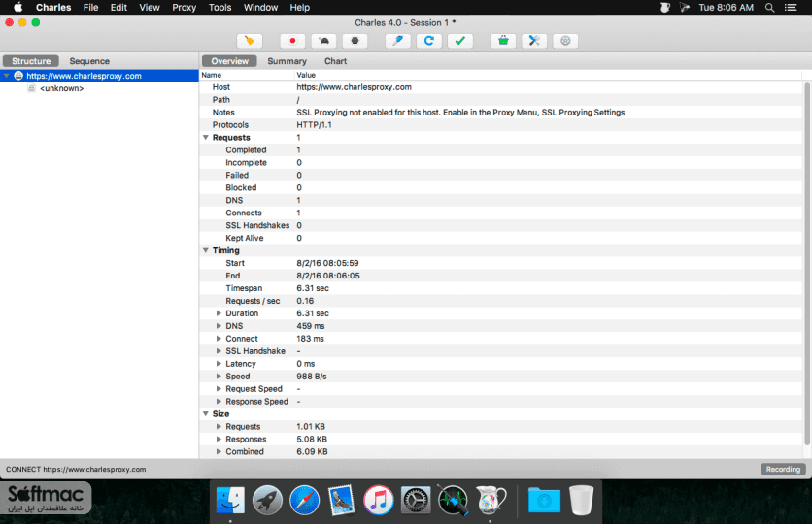This screenshot has height=524, width=812.
Task: Open the View menu
Action: 150,7
